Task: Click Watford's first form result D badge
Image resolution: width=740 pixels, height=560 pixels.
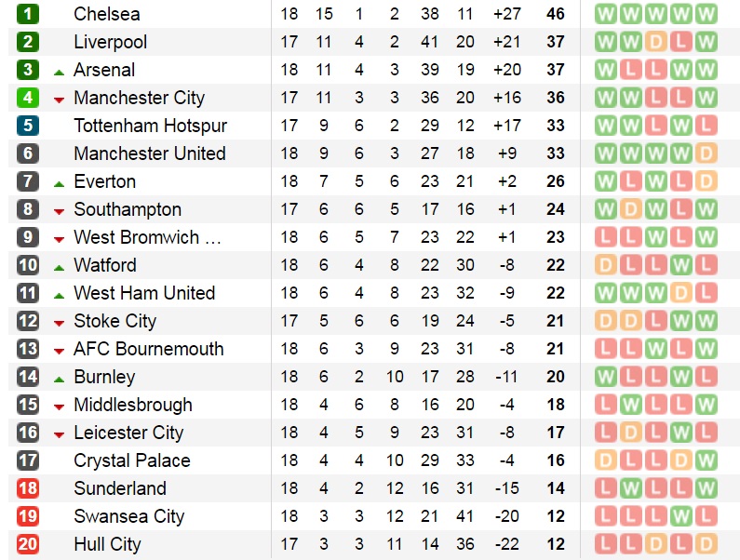Action: [x=606, y=265]
